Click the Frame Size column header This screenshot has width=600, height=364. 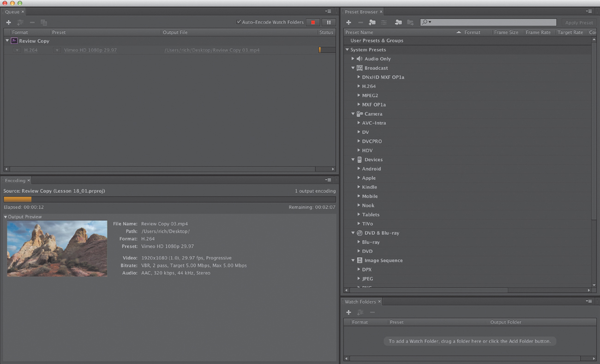click(x=506, y=32)
